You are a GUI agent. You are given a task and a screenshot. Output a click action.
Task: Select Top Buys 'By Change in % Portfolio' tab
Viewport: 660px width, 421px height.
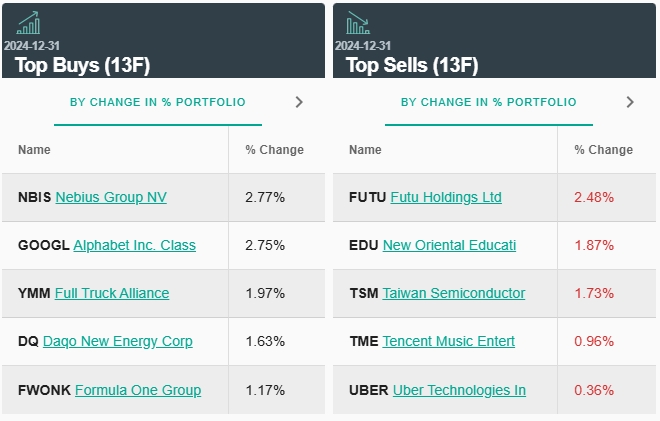tap(157, 102)
